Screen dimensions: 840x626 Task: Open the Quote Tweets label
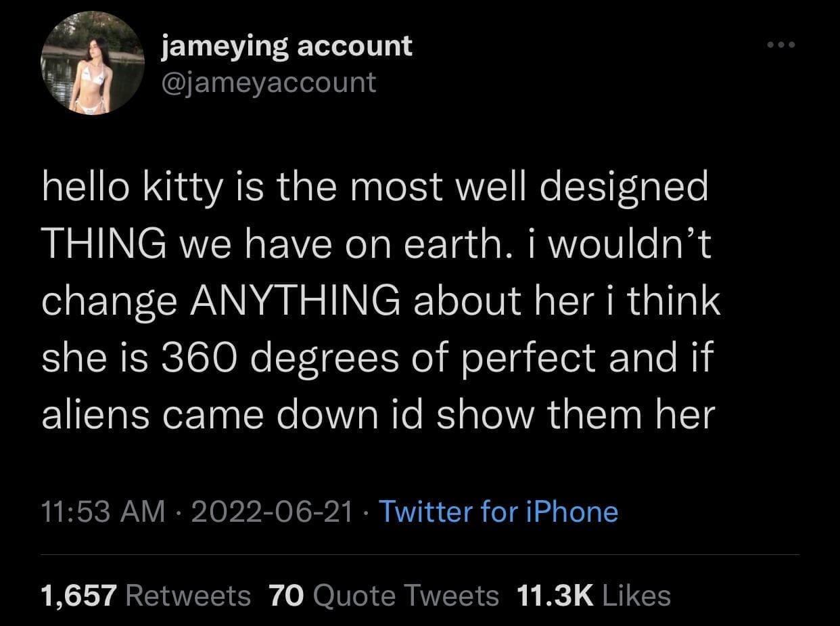[x=406, y=596]
